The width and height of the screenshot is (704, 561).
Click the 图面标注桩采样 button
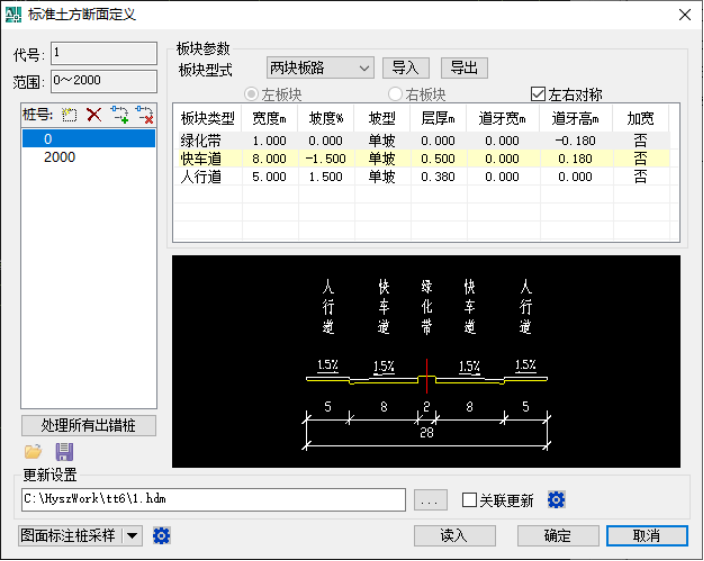tap(70, 535)
